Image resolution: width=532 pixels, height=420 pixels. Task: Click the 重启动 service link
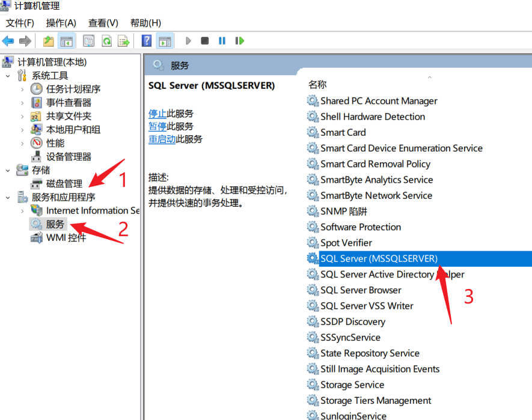pos(162,139)
